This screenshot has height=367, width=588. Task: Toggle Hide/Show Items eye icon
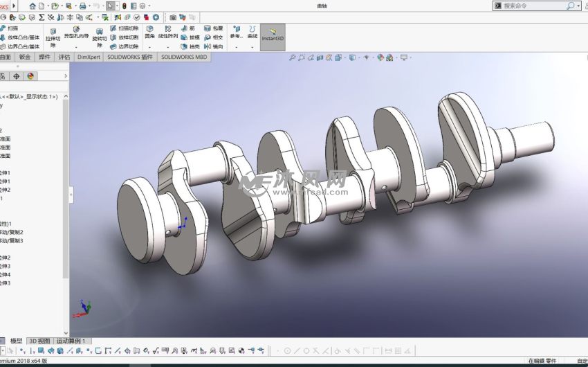point(366,57)
